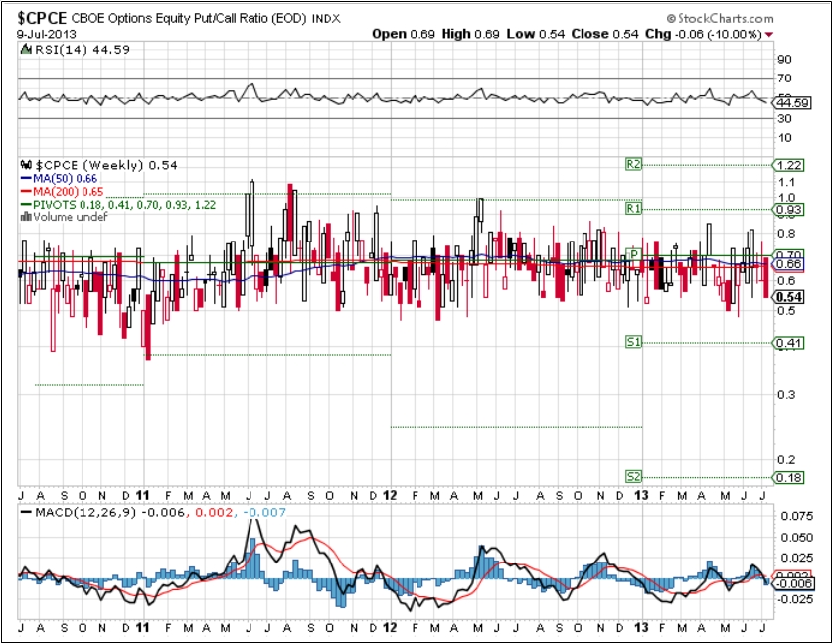Click the candlestick icon beside $CPCE (Weekly)
This screenshot has height=644, width=833.
point(26,165)
